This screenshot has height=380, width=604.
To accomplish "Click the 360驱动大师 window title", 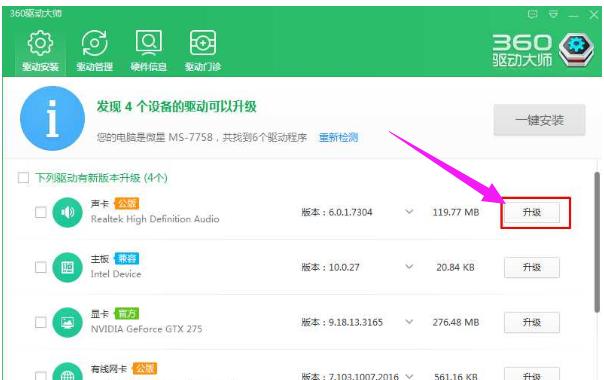I will [x=35, y=13].
